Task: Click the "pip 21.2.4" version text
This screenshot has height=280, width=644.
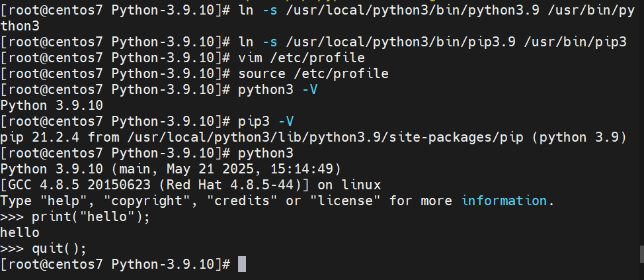Action: click(40, 137)
